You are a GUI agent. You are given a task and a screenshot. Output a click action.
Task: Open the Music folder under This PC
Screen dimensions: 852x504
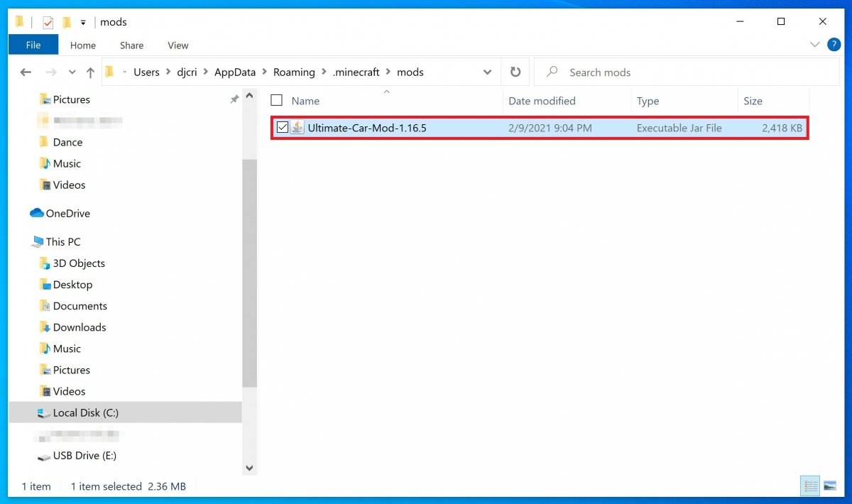67,348
